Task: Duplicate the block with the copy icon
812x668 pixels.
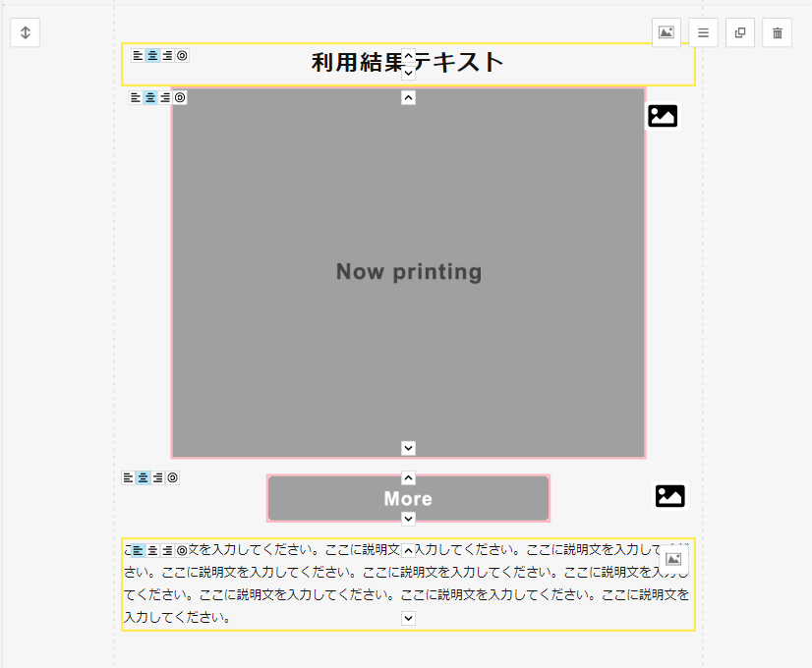Action: (740, 32)
